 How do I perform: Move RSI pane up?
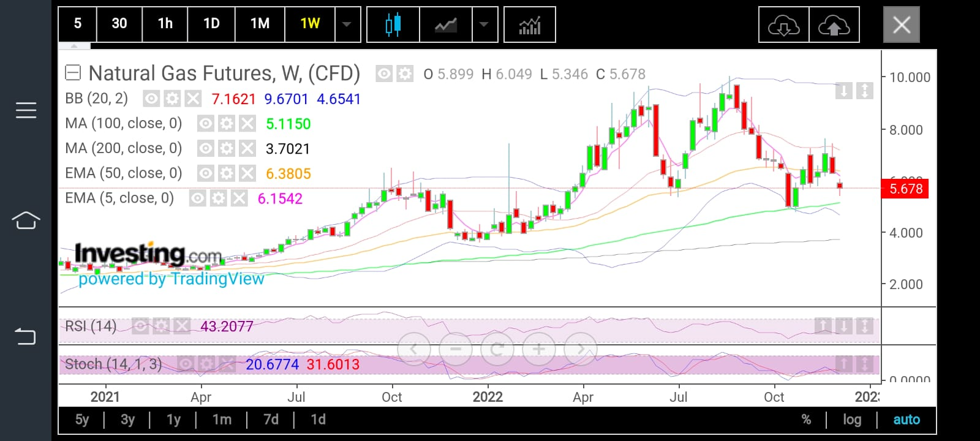point(823,326)
